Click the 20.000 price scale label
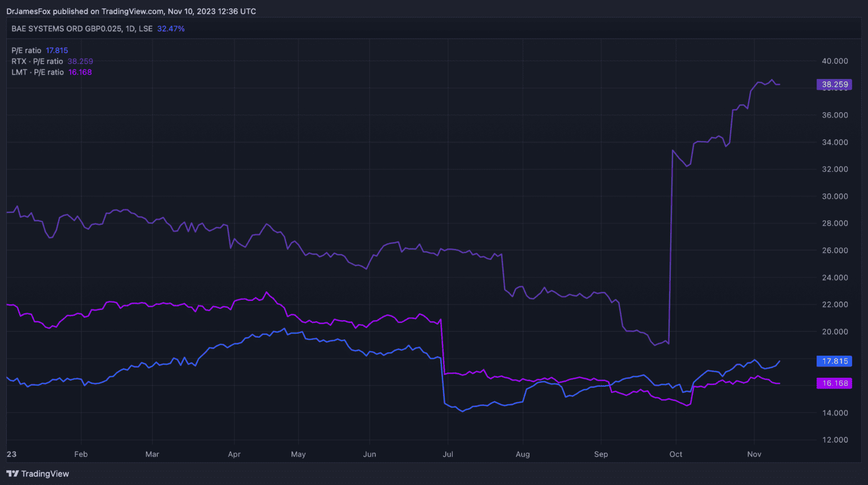Viewport: 868px width, 485px height. [834, 332]
